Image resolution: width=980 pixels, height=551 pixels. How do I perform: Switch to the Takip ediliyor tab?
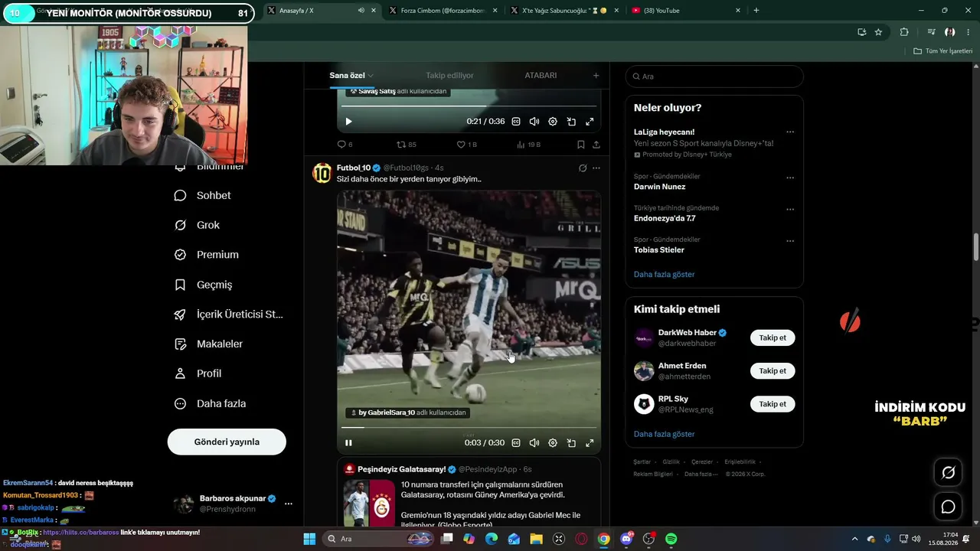tap(449, 76)
